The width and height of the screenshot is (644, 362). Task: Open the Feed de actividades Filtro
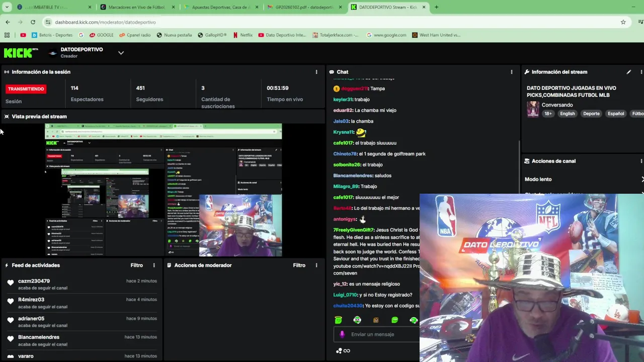tap(136, 265)
